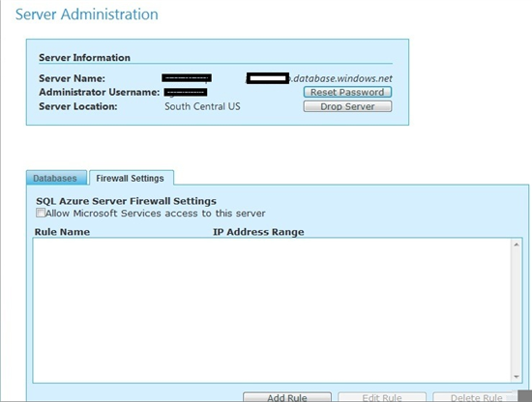The image size is (532, 402).
Task: Select the Firewall Settings tab
Action: tap(132, 178)
